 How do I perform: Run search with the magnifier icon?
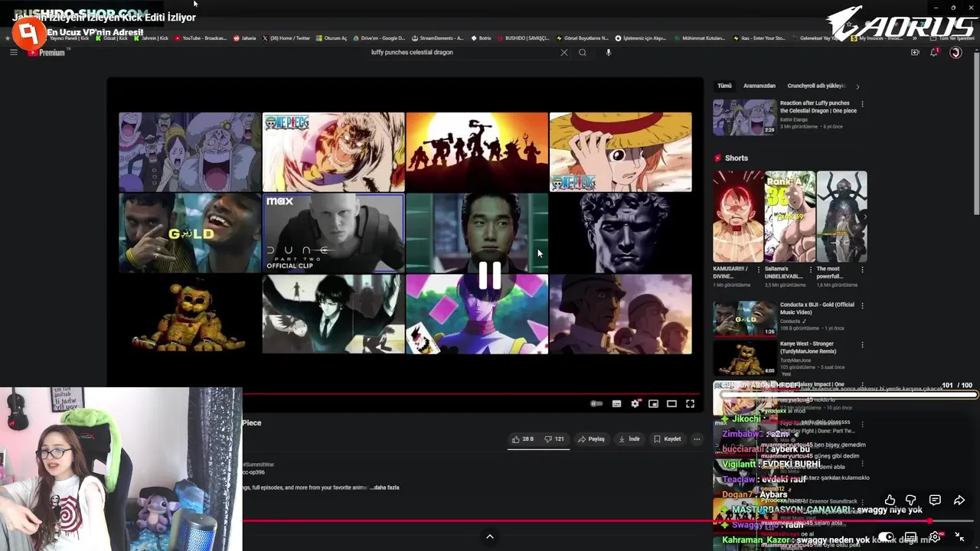(583, 52)
